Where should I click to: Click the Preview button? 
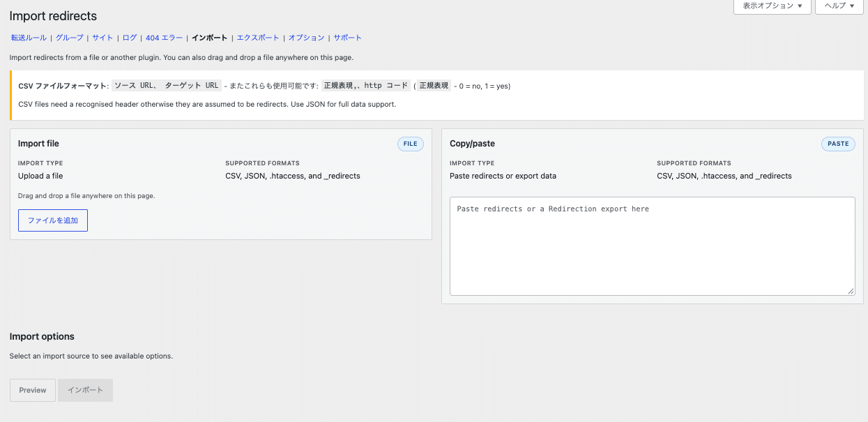[x=33, y=390]
